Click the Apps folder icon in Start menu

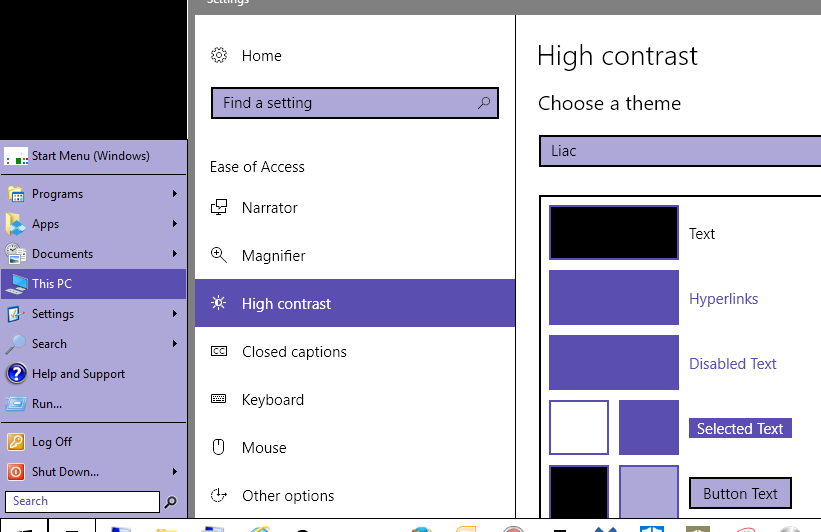(16, 224)
